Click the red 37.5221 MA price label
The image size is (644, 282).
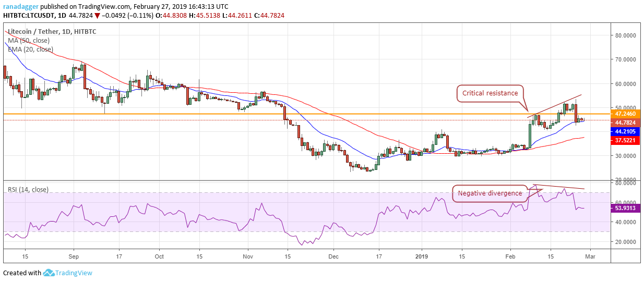pyautogui.click(x=625, y=141)
